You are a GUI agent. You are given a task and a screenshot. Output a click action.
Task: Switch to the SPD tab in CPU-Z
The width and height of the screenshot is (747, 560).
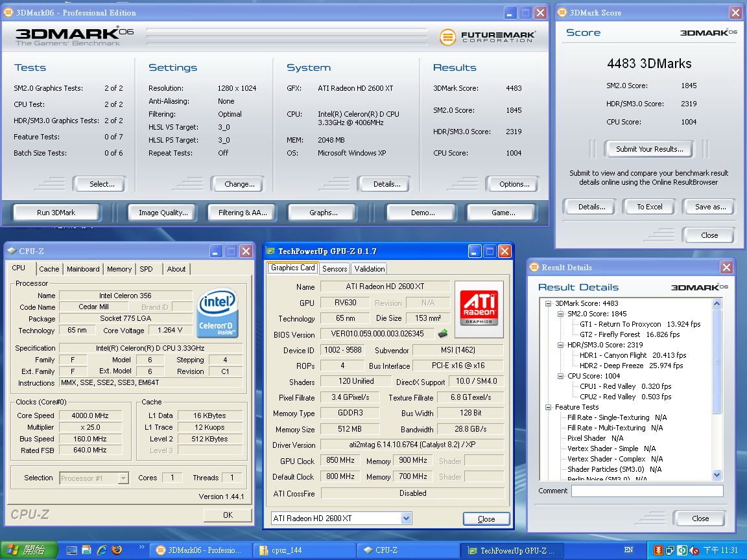[x=147, y=269]
